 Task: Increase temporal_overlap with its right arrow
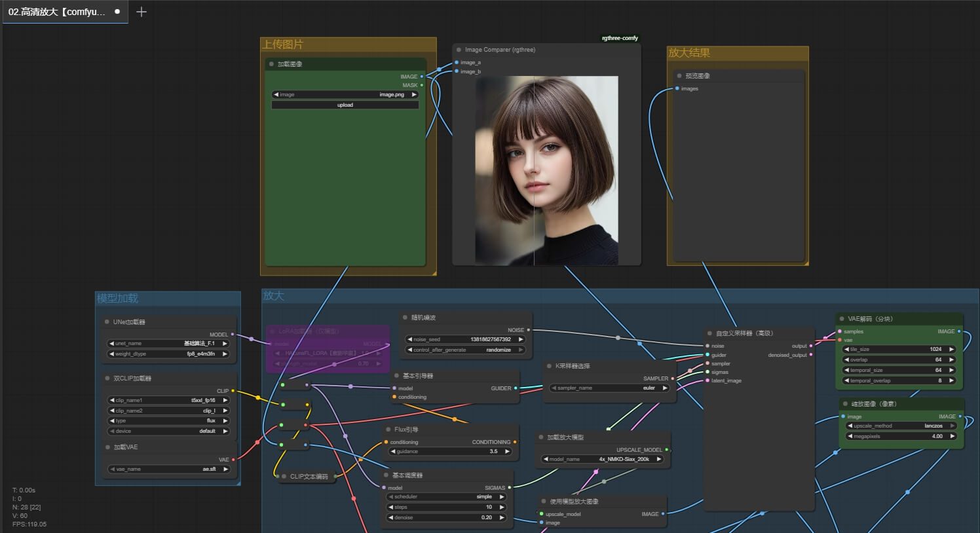tap(952, 380)
